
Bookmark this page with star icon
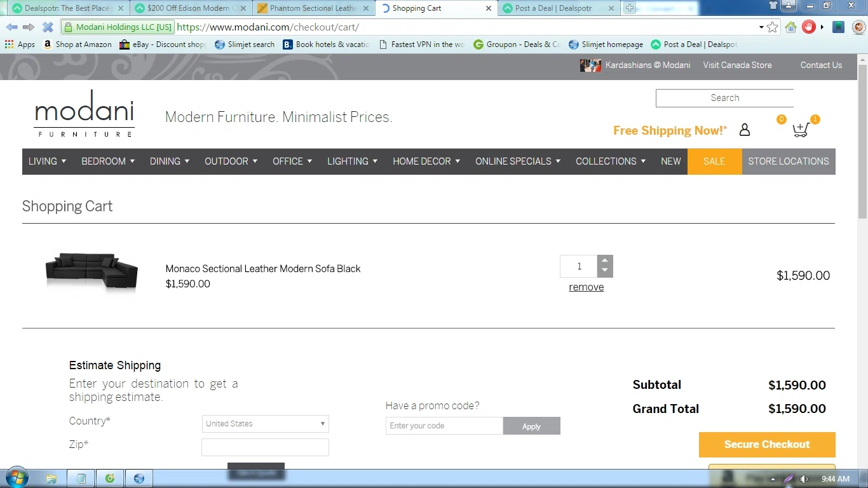[773, 27]
